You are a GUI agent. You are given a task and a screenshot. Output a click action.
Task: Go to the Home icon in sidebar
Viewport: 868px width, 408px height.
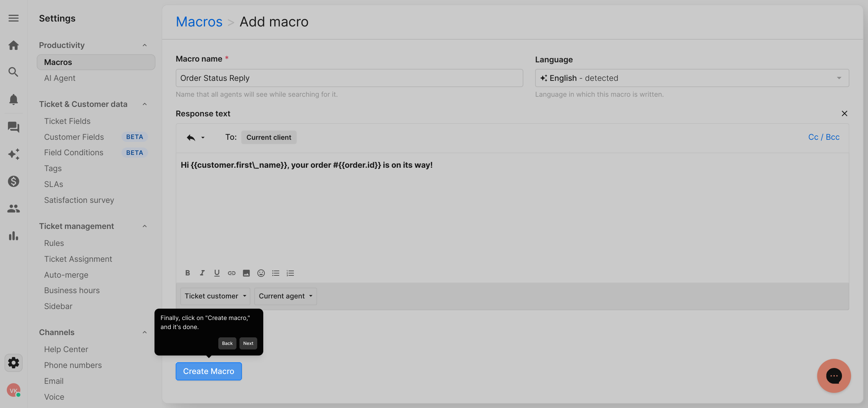click(14, 45)
